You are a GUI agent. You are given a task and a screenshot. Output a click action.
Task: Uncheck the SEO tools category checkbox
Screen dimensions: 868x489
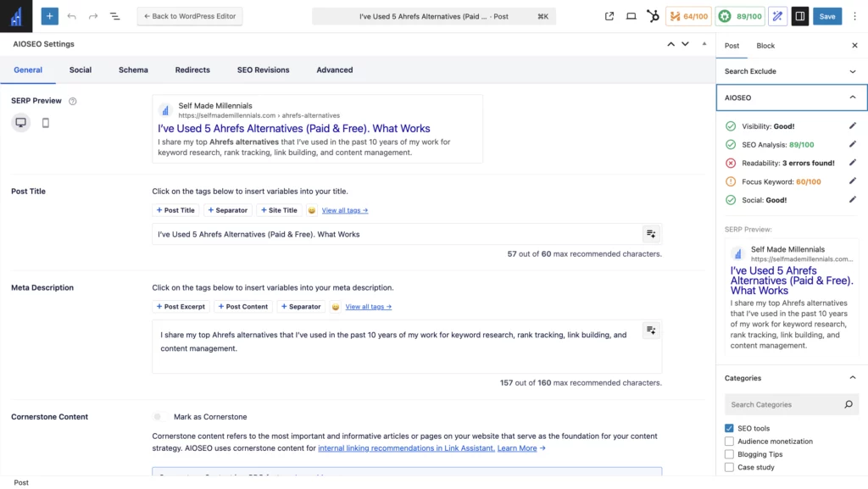pos(727,428)
